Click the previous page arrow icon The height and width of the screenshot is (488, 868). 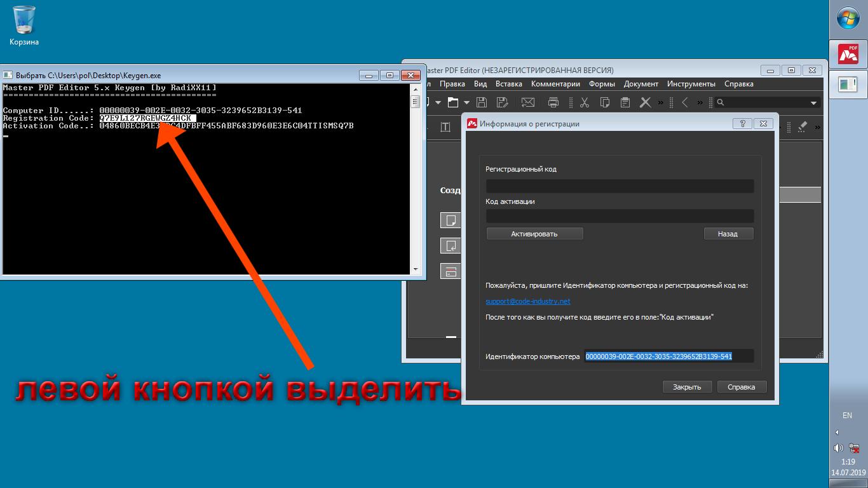pos(685,102)
